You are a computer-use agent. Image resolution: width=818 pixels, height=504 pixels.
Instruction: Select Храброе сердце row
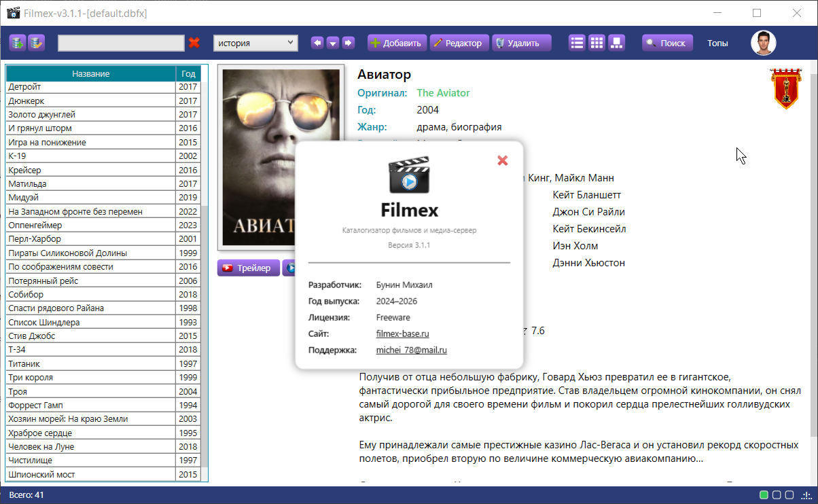(104, 433)
